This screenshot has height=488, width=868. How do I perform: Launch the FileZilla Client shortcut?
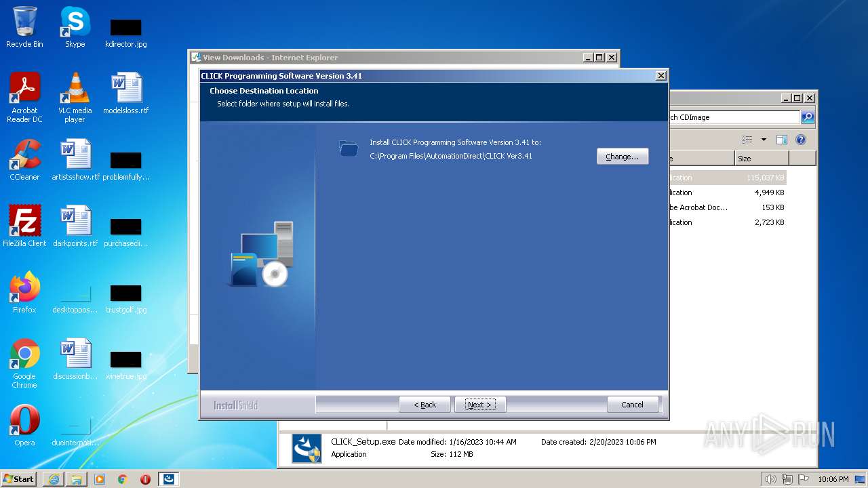click(x=24, y=226)
